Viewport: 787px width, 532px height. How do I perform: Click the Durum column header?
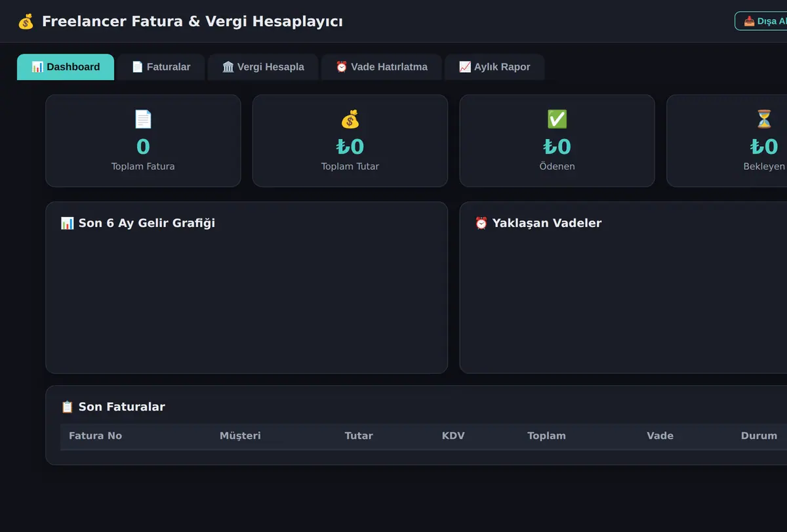[x=759, y=436]
